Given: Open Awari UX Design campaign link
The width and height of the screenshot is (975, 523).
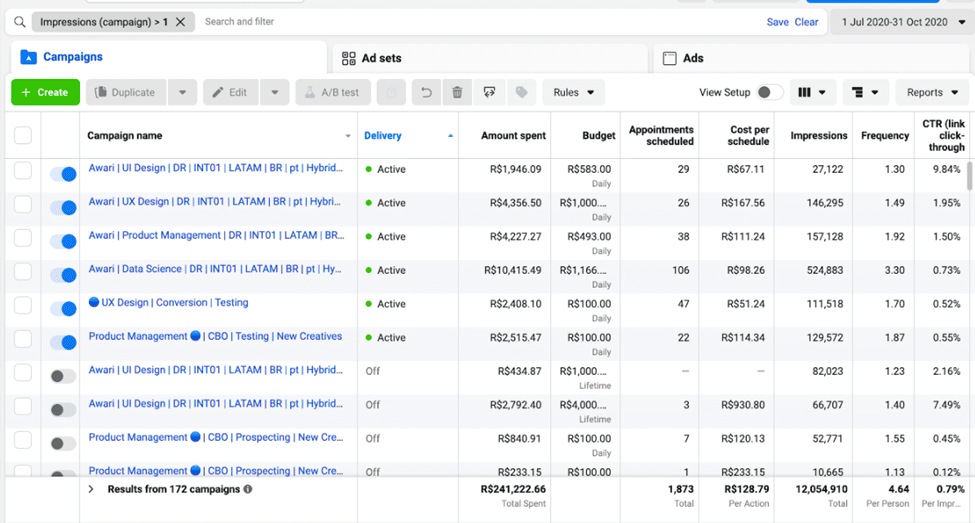Looking at the screenshot, I should (x=215, y=201).
